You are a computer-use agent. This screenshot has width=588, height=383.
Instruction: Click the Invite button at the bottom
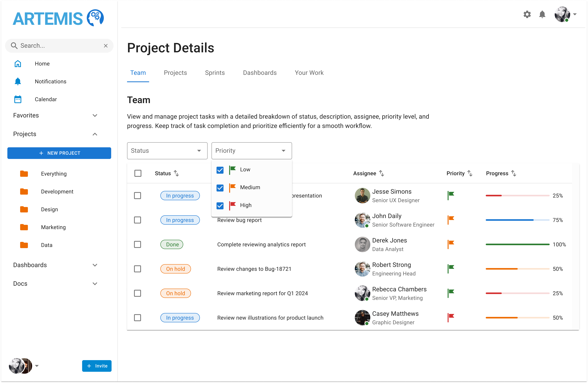(x=97, y=366)
